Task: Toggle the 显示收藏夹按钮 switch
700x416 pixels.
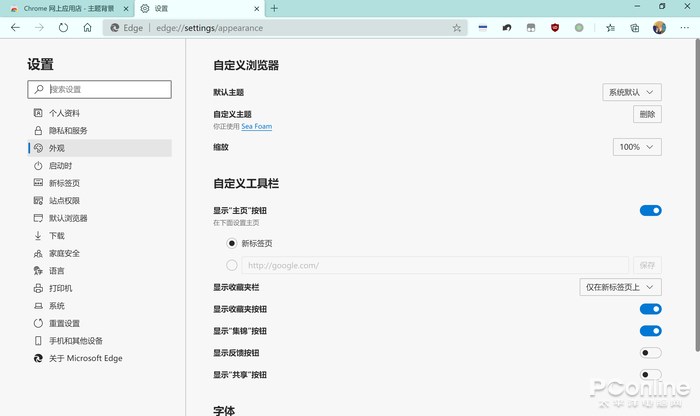Action: [650, 309]
